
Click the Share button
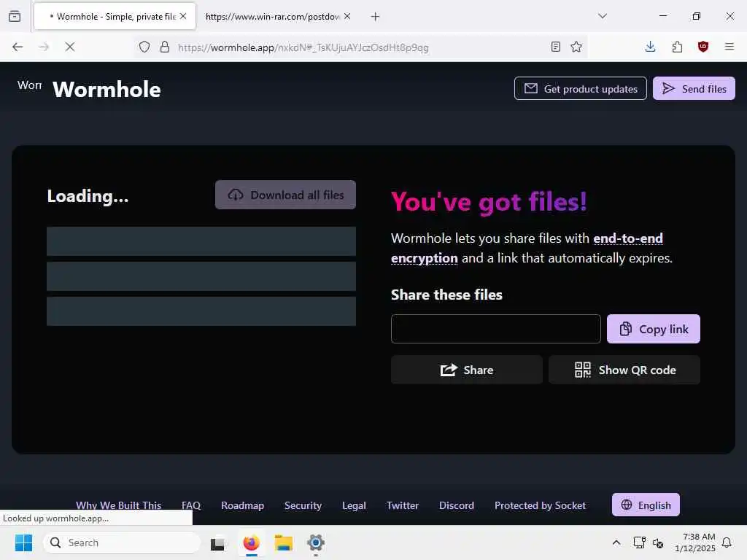[466, 370]
